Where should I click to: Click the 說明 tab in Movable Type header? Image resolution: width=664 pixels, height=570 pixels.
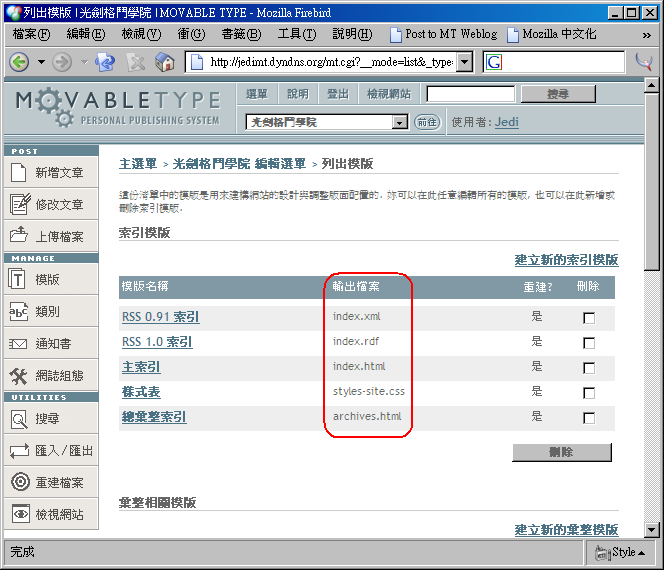(x=298, y=94)
